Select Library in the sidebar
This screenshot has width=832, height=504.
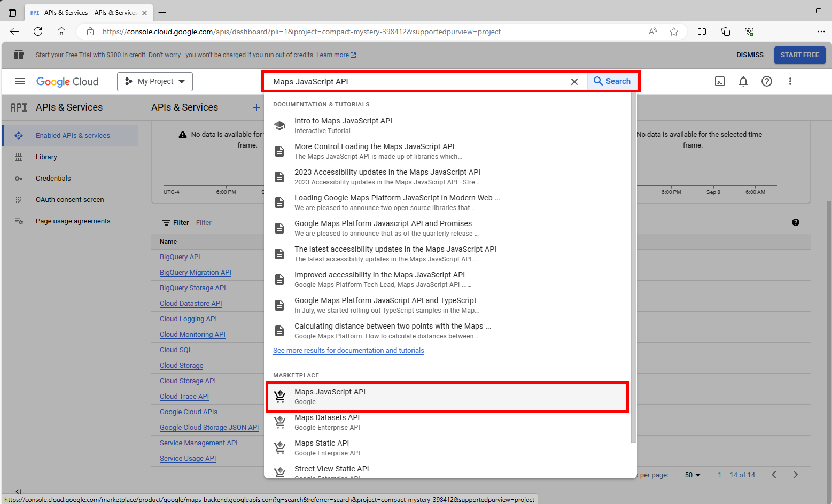pyautogui.click(x=70, y=157)
